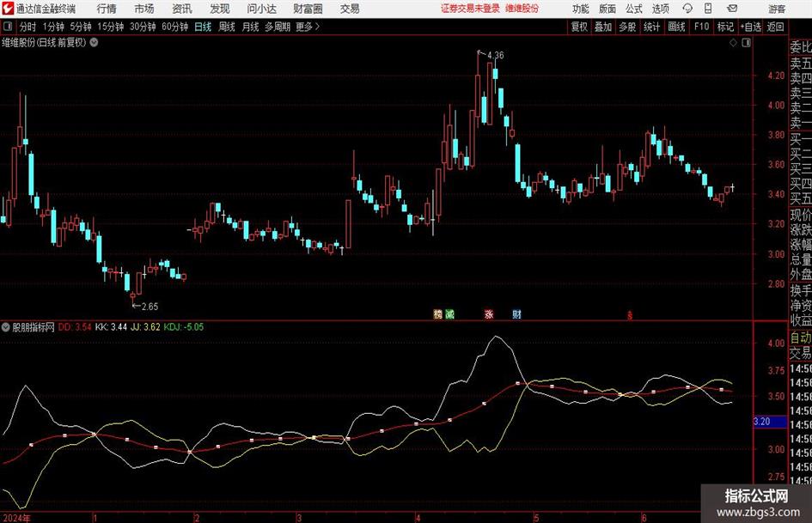Image resolution: width=812 pixels, height=523 pixels.
Task: Click the 2.65 low price label
Action: point(150,307)
